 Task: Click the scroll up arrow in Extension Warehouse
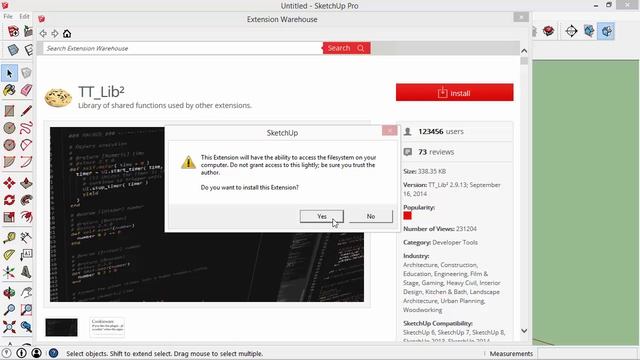[x=524, y=51]
